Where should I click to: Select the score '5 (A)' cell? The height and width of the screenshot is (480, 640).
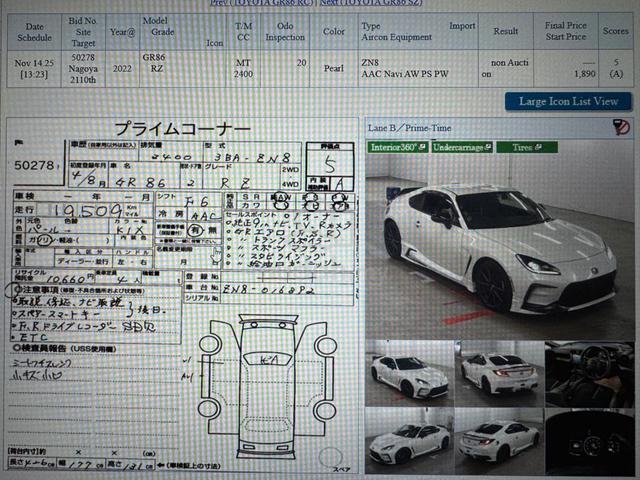click(616, 69)
